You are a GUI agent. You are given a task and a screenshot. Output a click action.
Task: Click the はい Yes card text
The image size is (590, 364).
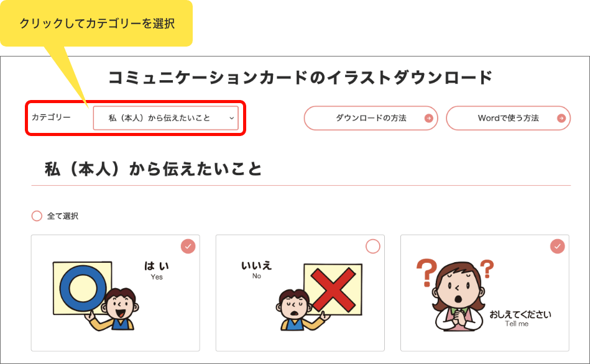click(157, 271)
